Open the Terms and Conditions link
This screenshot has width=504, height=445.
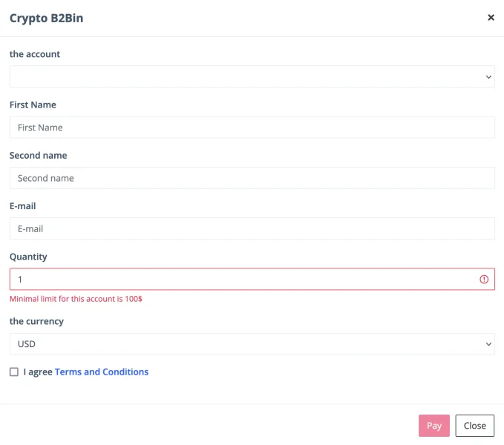coord(102,372)
